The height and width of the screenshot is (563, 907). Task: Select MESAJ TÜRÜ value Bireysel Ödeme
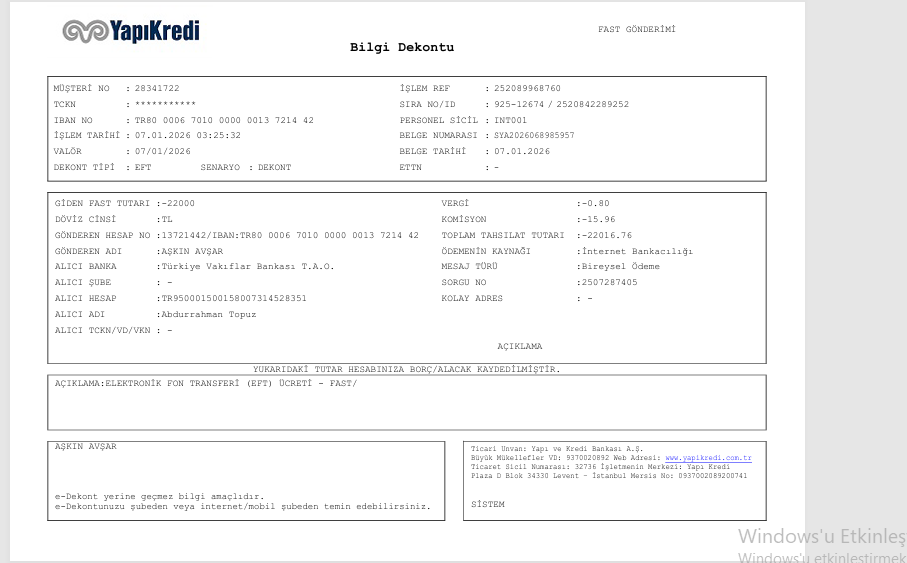tap(620, 267)
